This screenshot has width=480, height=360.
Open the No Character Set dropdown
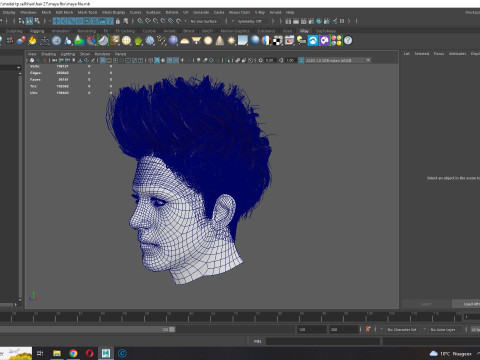click(403, 330)
